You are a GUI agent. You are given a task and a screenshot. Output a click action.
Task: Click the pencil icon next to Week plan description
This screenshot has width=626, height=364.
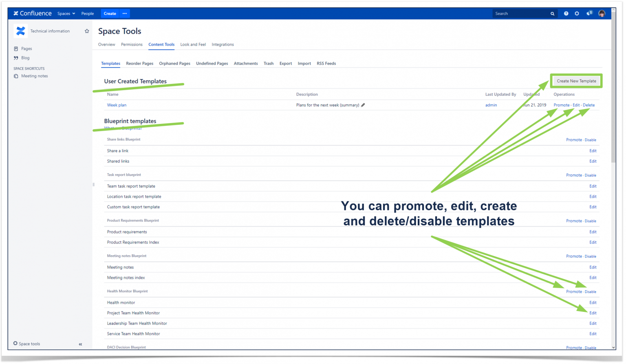363,105
